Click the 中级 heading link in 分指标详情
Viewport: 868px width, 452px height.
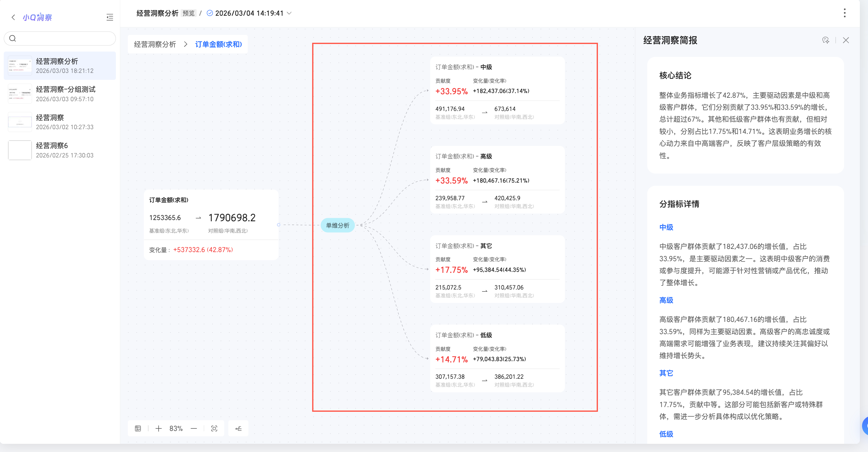coord(666,227)
